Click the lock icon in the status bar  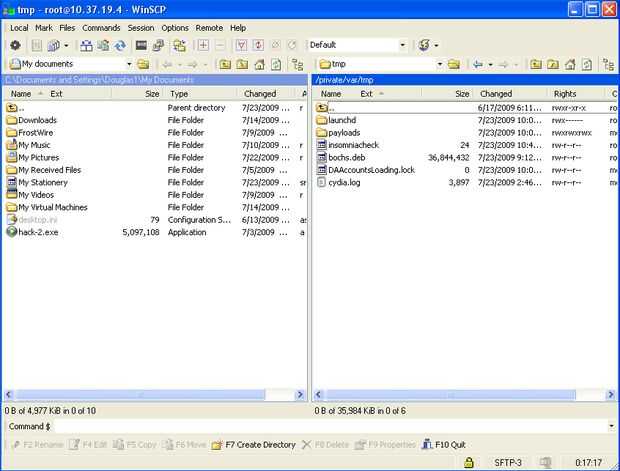469,462
